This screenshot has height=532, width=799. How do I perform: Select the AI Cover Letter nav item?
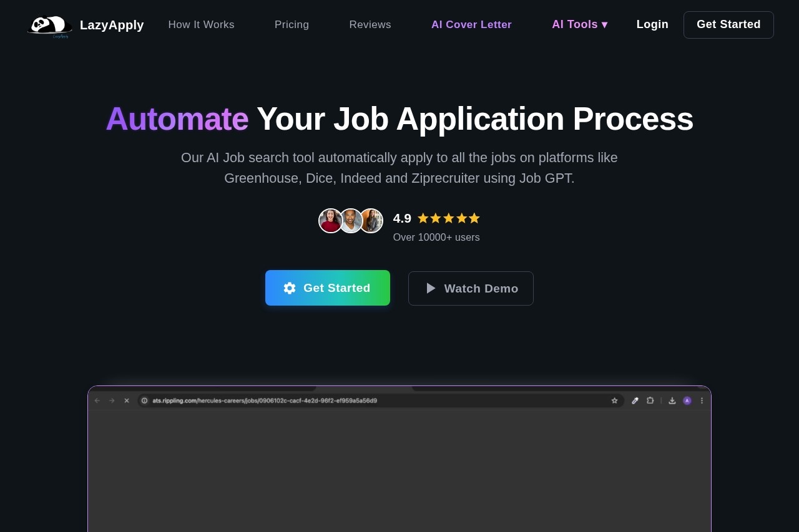(471, 24)
